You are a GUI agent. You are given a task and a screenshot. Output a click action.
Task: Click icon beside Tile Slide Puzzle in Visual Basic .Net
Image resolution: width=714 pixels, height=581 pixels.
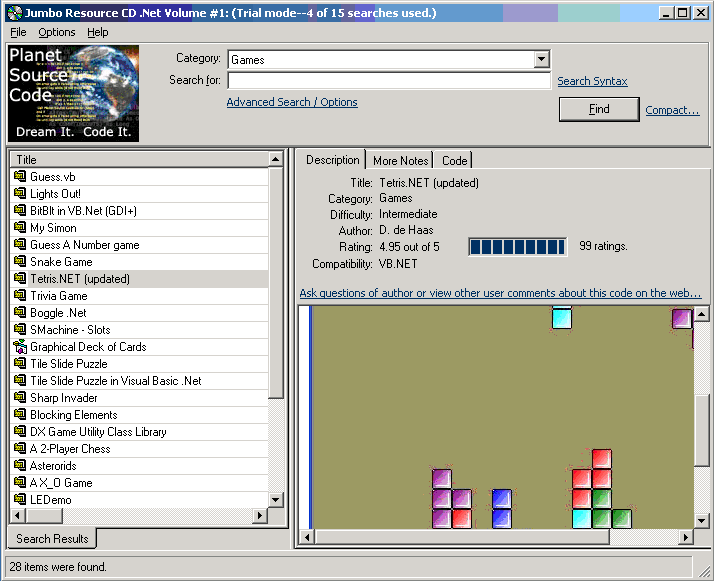click(20, 380)
